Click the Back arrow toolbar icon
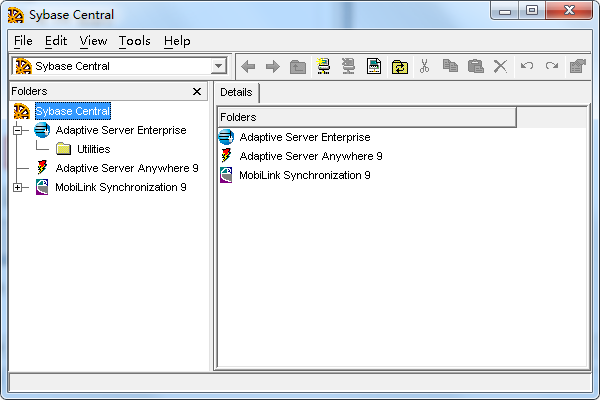Viewport: 600px width, 400px height. click(x=248, y=67)
